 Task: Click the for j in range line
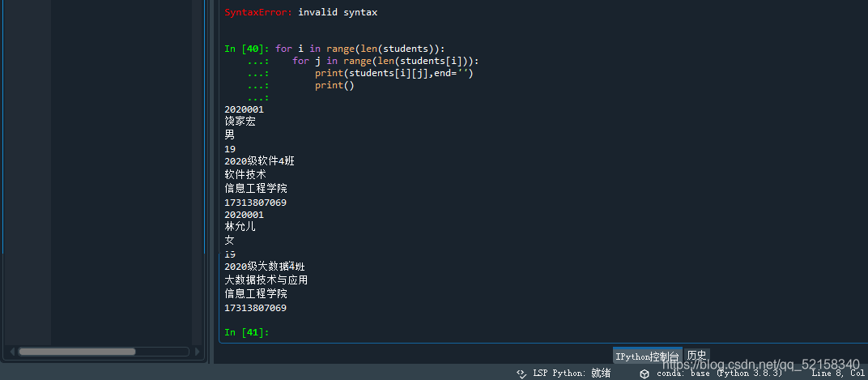386,61
